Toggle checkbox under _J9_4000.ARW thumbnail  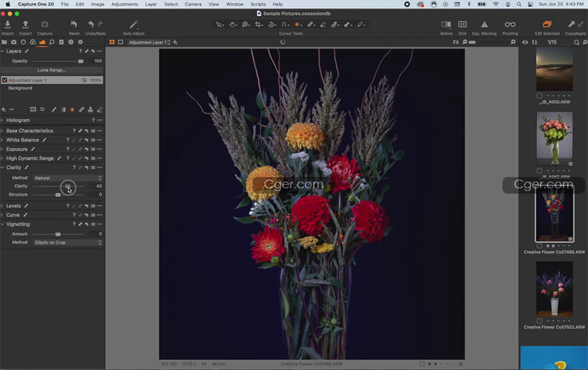[539, 96]
